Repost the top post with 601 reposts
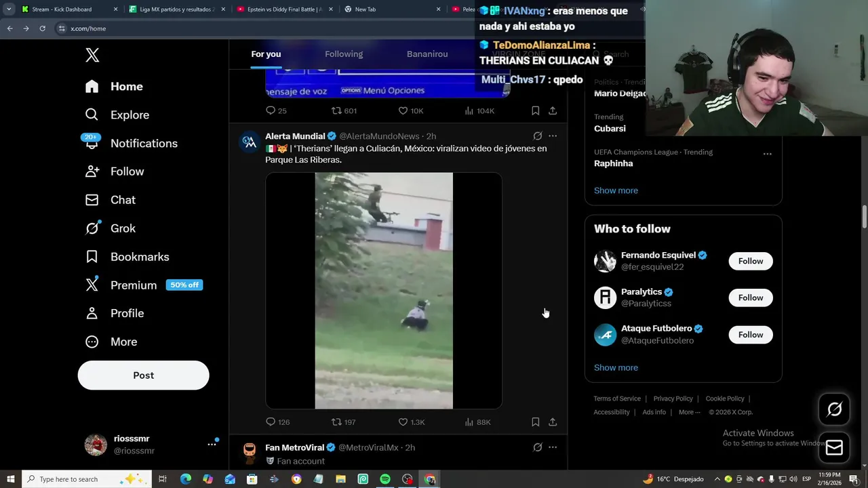The height and width of the screenshot is (488, 868). (x=344, y=110)
